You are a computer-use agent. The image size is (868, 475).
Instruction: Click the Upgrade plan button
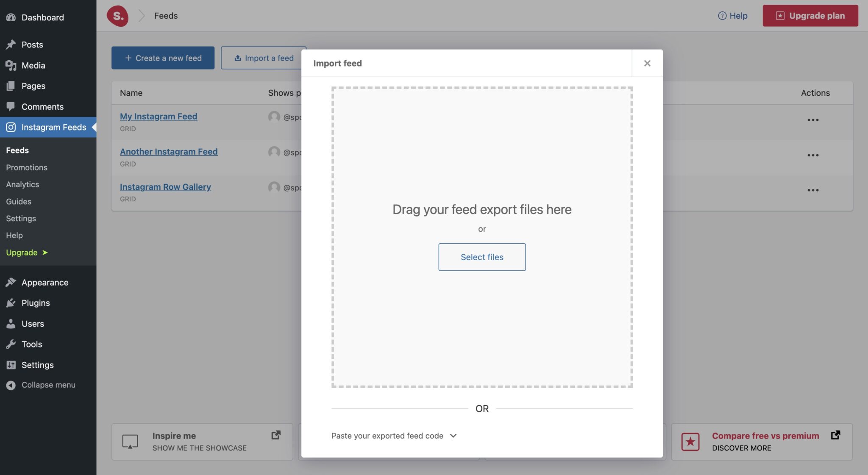coord(810,16)
